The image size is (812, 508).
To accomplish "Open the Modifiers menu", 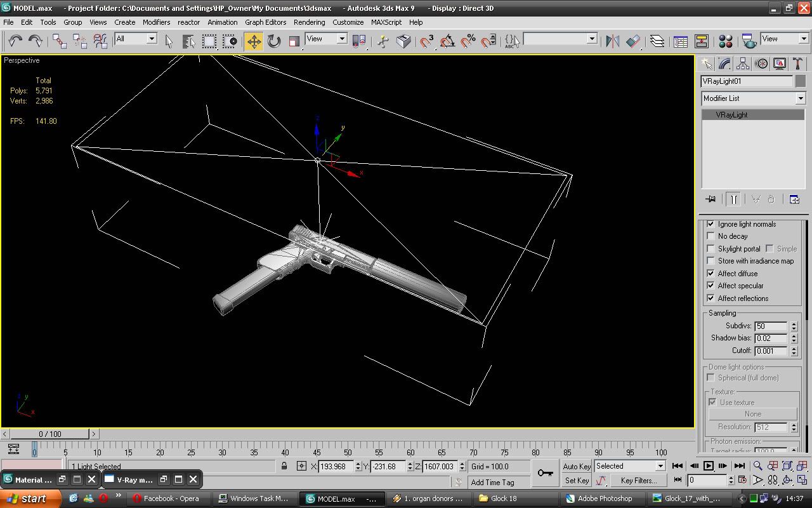I will [156, 22].
